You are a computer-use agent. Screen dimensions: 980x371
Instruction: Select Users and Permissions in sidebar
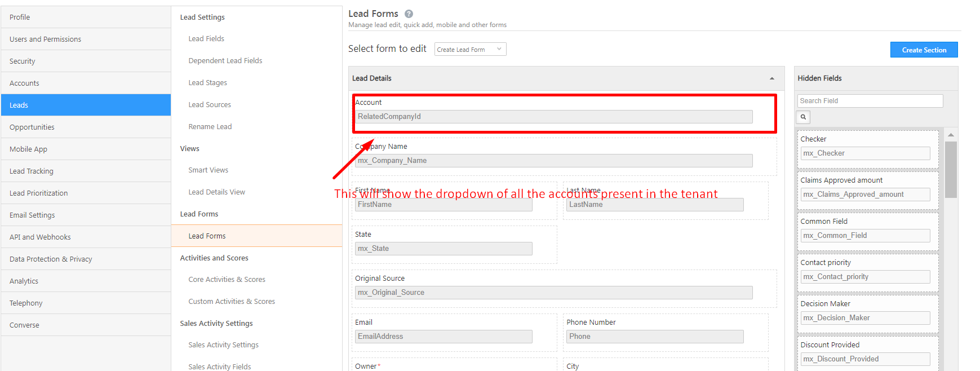[45, 39]
